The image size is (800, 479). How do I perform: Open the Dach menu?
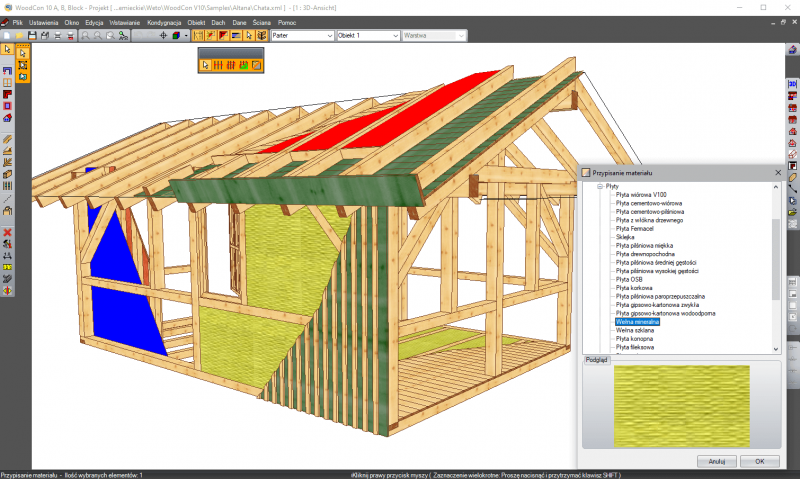(217, 21)
